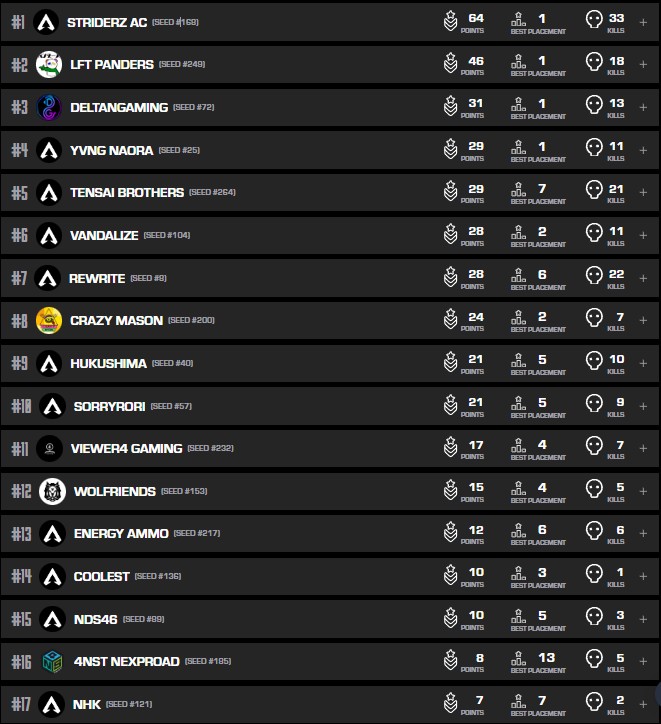Viewport: 661px width, 724px height.
Task: Open the Coolest team name link
Action: (x=101, y=576)
